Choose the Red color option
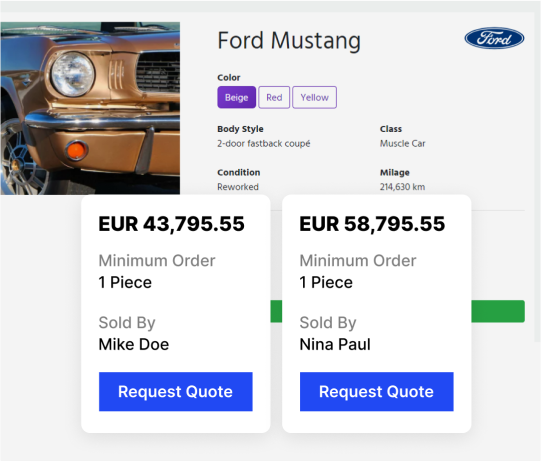The width and height of the screenshot is (541, 461). click(274, 97)
